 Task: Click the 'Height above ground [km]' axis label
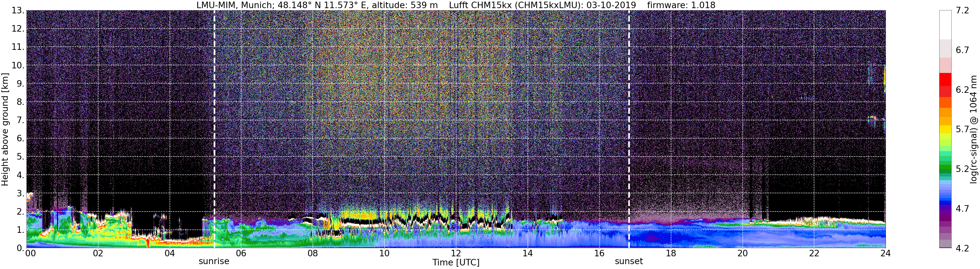[x=5, y=129]
